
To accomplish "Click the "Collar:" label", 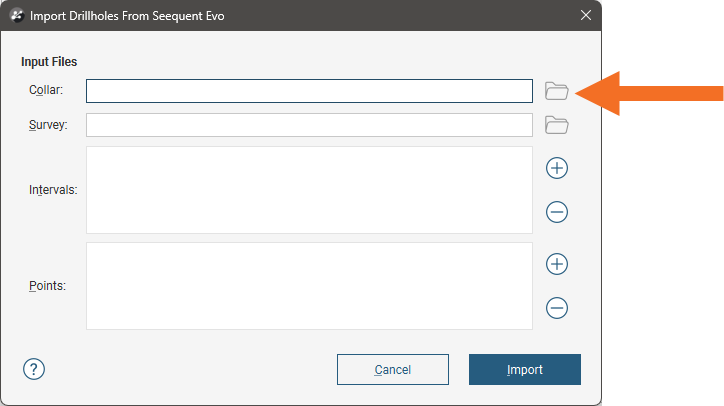I will point(46,91).
